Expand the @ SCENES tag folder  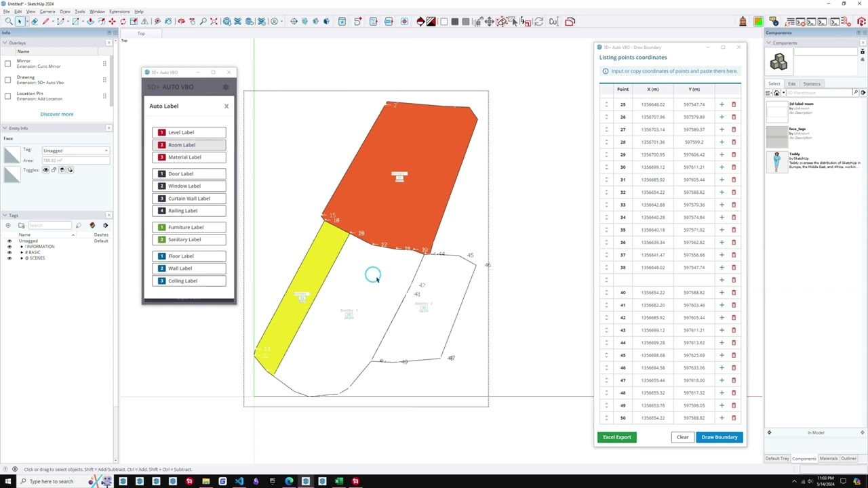point(22,258)
